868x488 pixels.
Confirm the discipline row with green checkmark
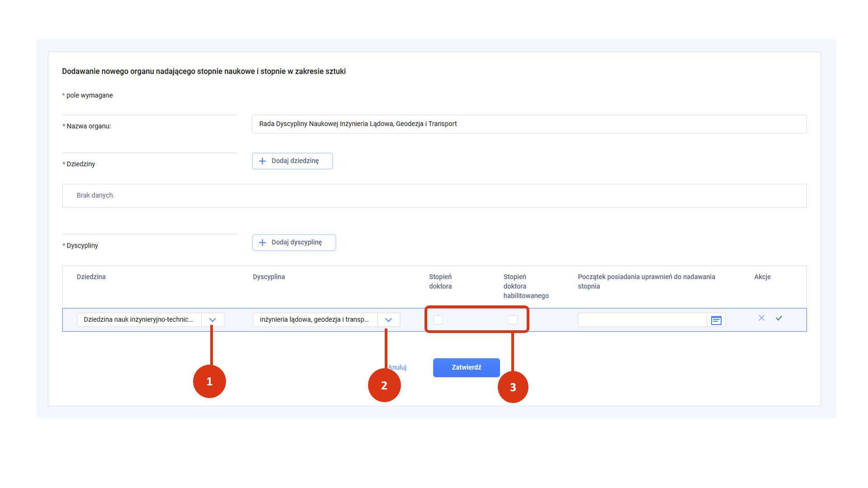(x=779, y=318)
